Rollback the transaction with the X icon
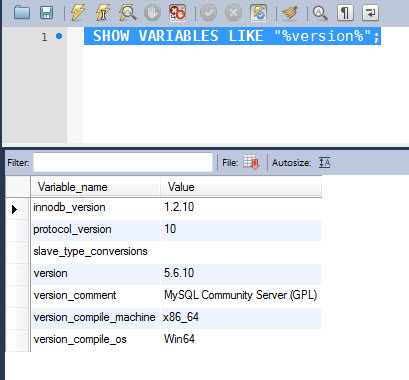Image resolution: width=409 pixels, height=380 pixels. [x=233, y=13]
